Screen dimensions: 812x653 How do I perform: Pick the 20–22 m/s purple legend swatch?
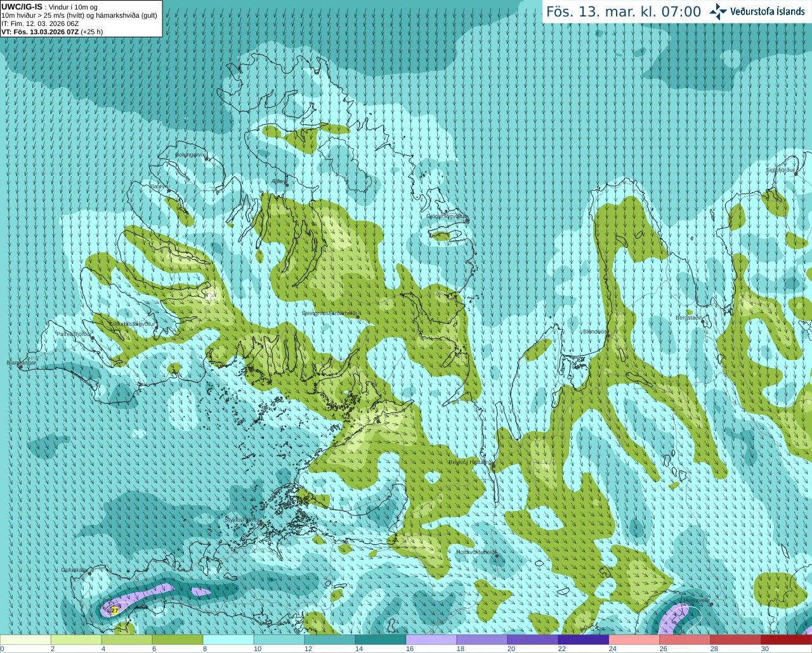coord(533,640)
